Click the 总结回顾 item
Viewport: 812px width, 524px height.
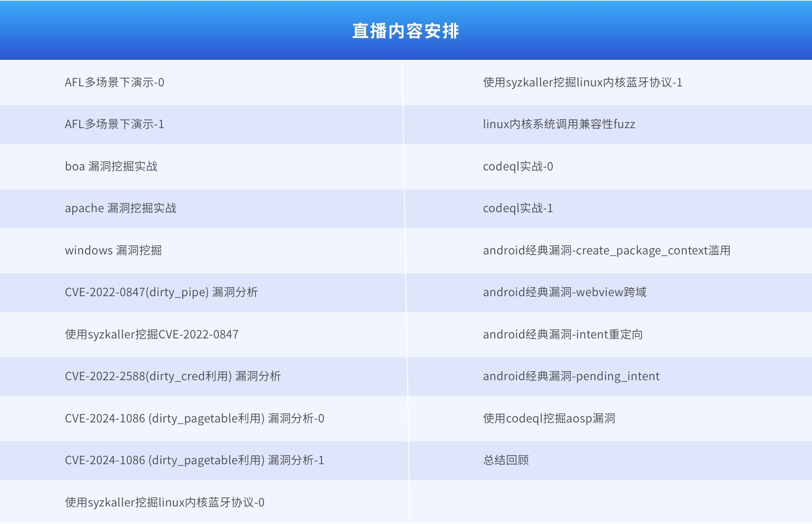coord(506,460)
